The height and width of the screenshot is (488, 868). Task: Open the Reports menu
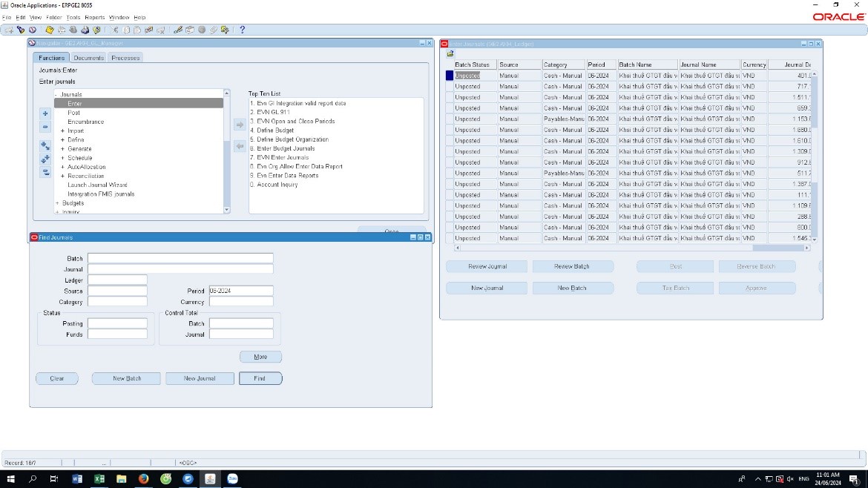(94, 17)
